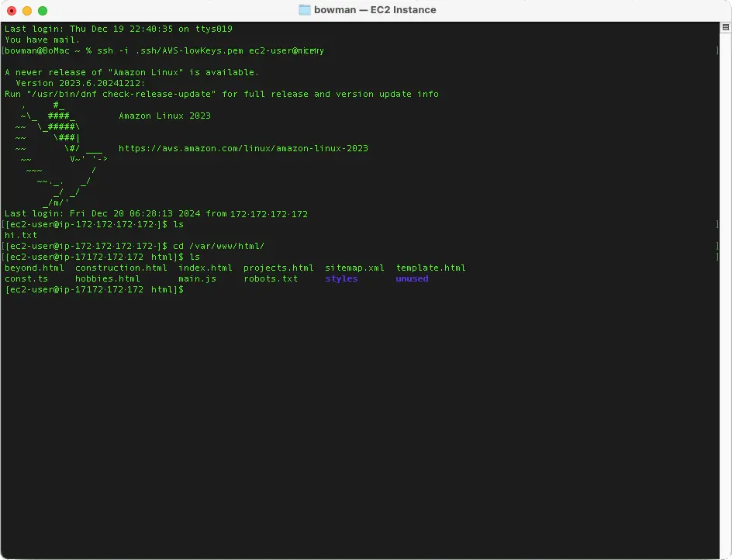Screen dimensions: 732x560
Task: Select the purple 'unused' directory entry
Action: [x=412, y=278]
